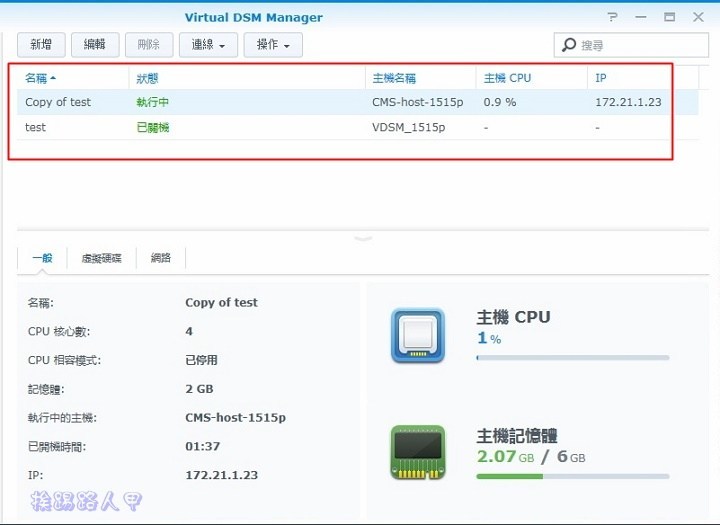Click the host CPU chip icon

418,336
